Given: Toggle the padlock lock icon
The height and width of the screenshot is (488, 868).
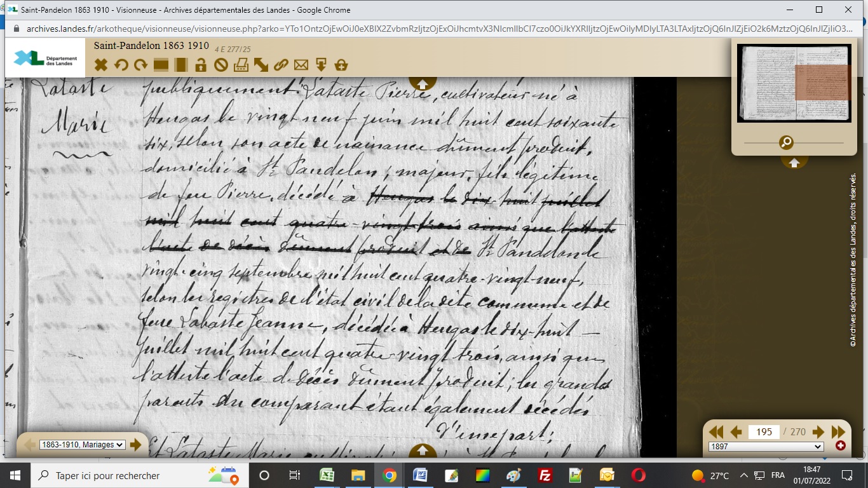Looking at the screenshot, I should tap(201, 65).
